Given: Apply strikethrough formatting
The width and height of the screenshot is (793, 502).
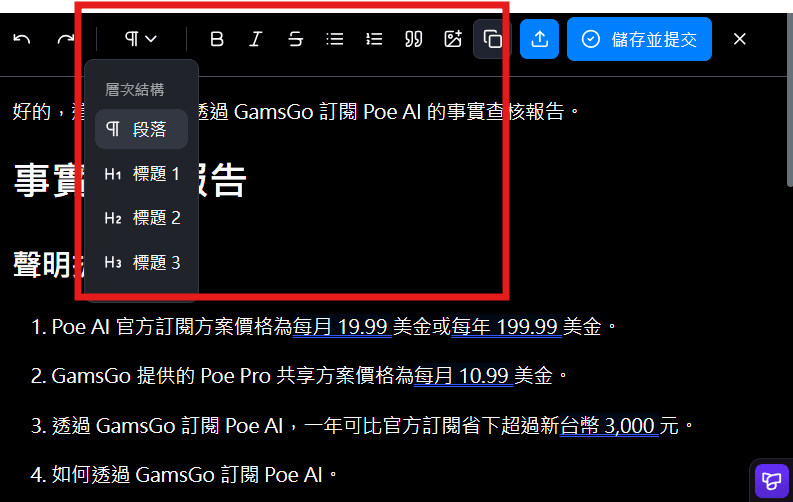Looking at the screenshot, I should click(x=295, y=39).
